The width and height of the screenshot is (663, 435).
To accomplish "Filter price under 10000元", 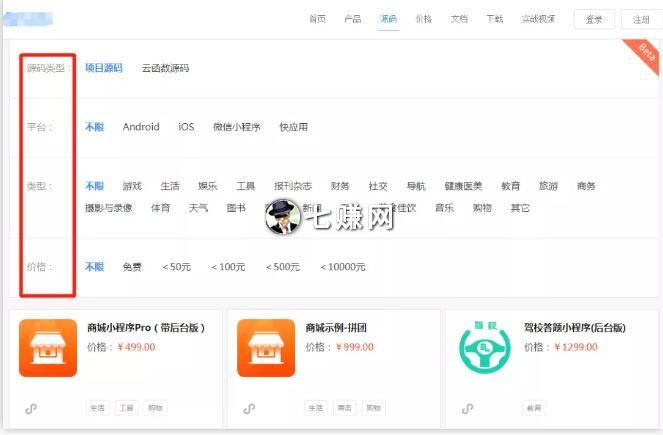I will tap(343, 267).
